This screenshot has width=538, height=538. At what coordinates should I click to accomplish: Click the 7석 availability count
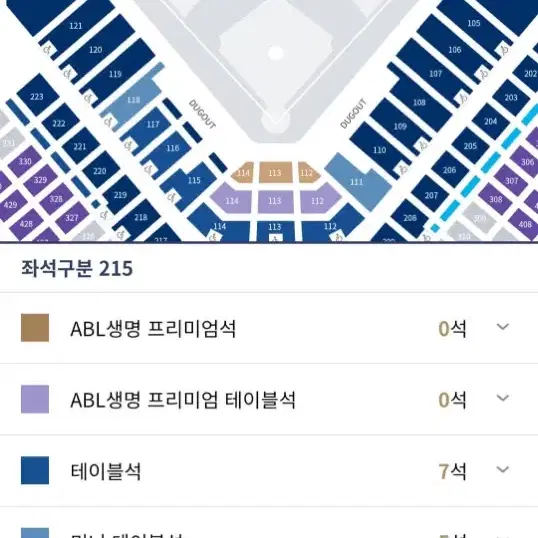click(x=452, y=471)
